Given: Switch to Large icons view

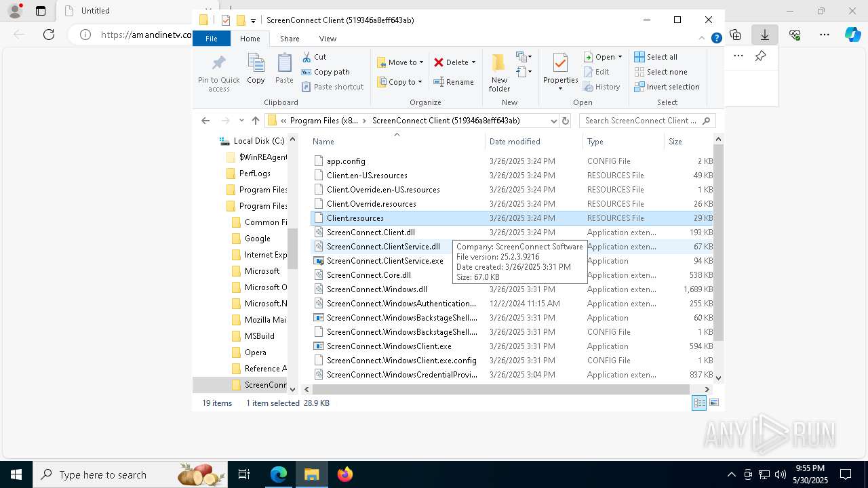Looking at the screenshot, I should click(713, 403).
